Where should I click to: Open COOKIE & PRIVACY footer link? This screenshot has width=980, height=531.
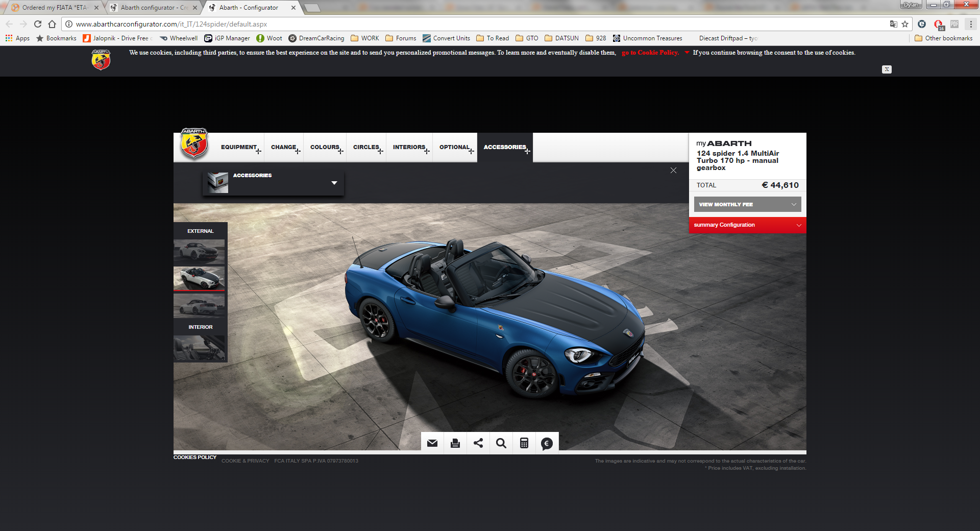tap(245, 461)
